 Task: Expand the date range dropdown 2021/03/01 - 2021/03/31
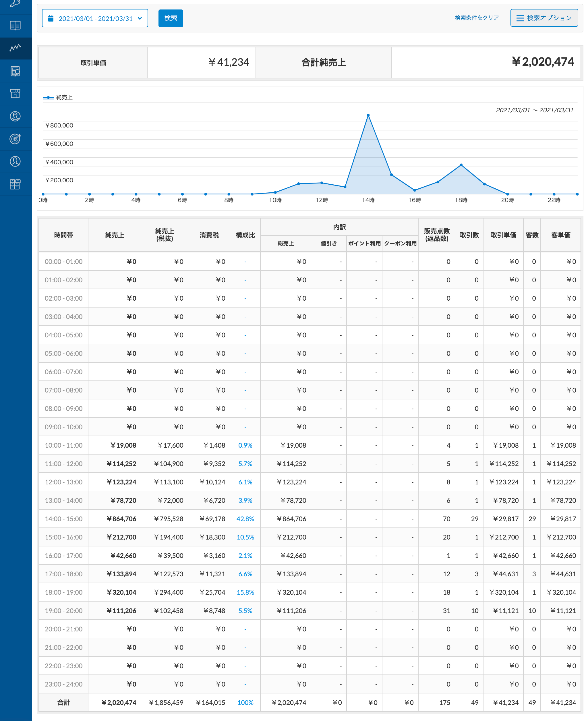pyautogui.click(x=95, y=18)
